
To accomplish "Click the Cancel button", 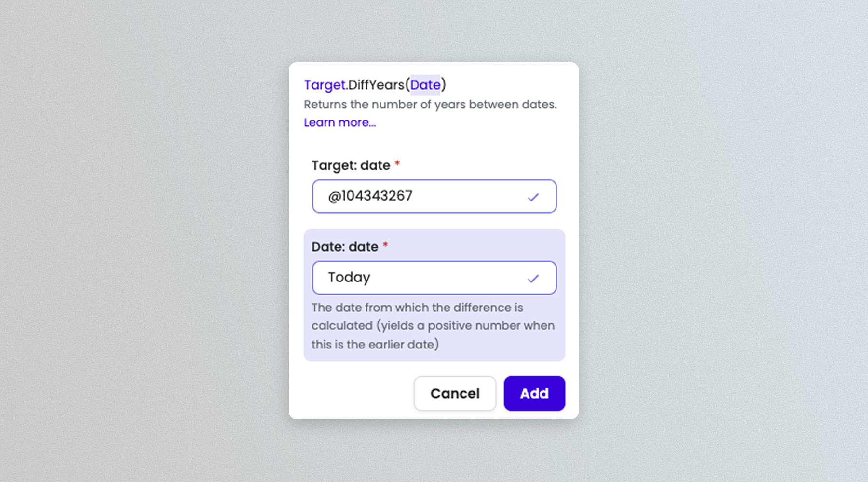I will click(454, 393).
